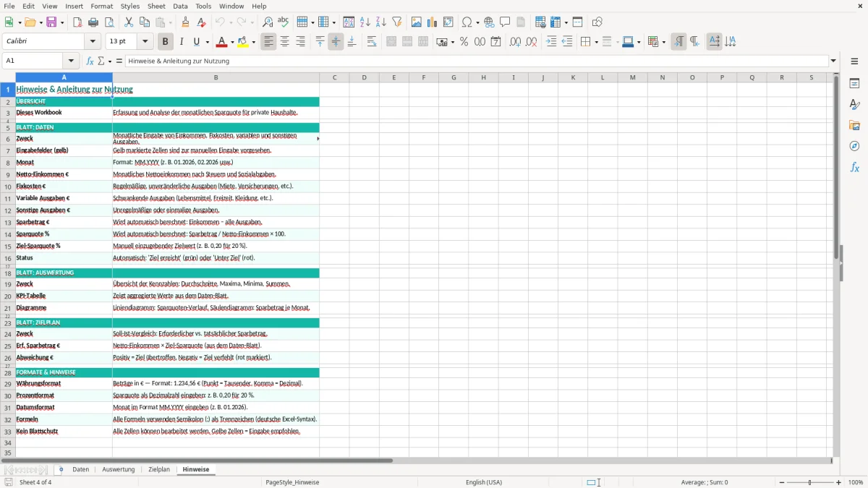Open the Format menu
868x488 pixels.
coord(101,6)
